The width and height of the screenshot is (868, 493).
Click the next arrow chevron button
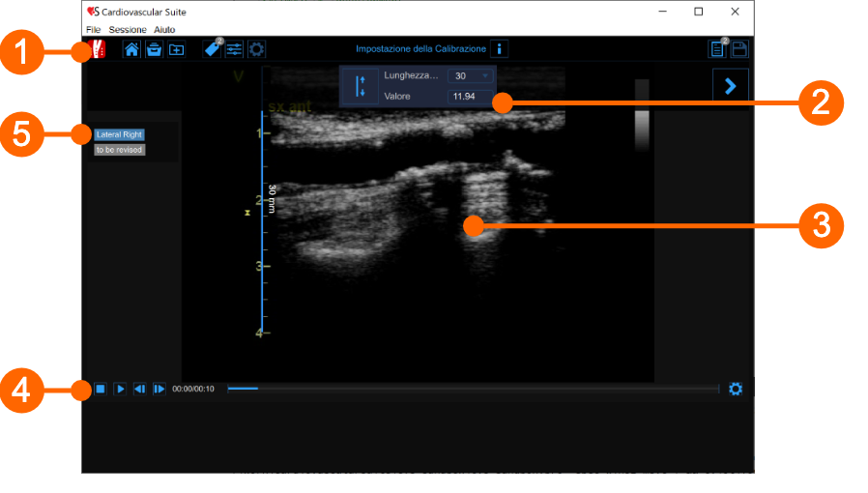[x=730, y=86]
